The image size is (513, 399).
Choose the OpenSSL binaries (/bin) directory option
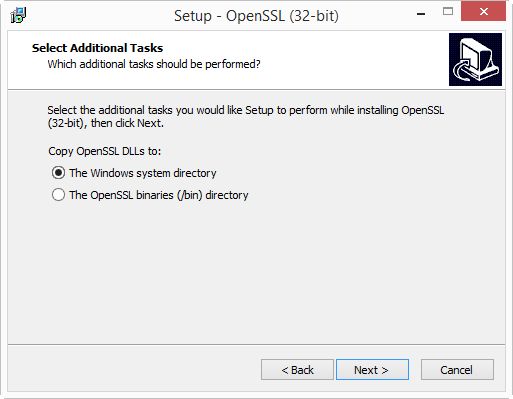pos(58,195)
